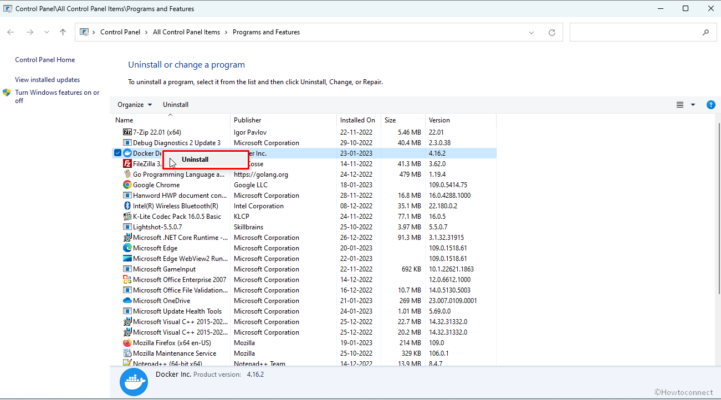Viewport: 721px width, 400px height.
Task: Click the Microsoft GameInput icon
Action: click(127, 269)
